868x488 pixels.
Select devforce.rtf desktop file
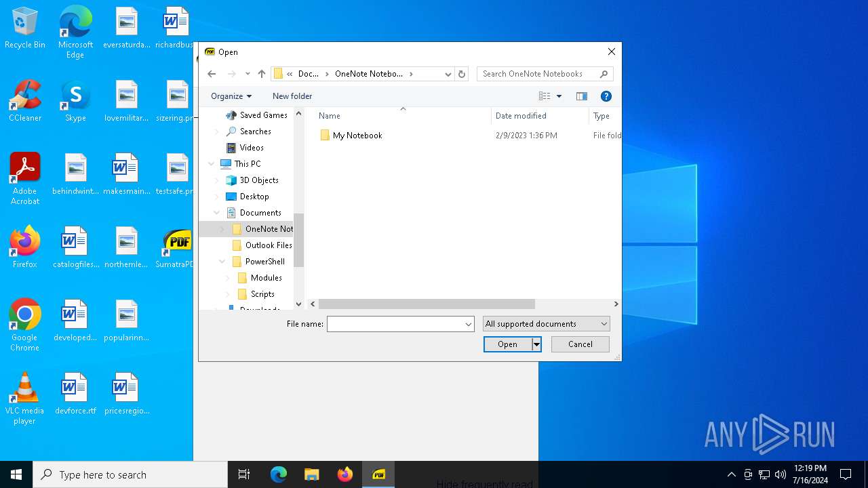pos(75,394)
